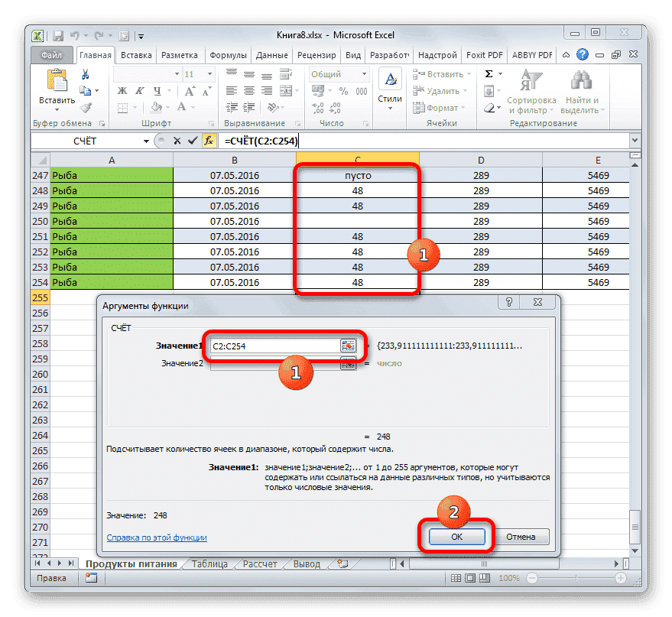Open the font size dropdown

click(x=208, y=73)
